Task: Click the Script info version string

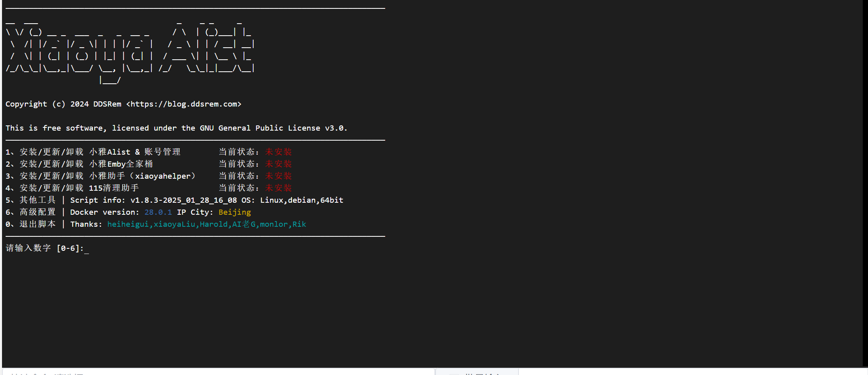Action: (184, 200)
